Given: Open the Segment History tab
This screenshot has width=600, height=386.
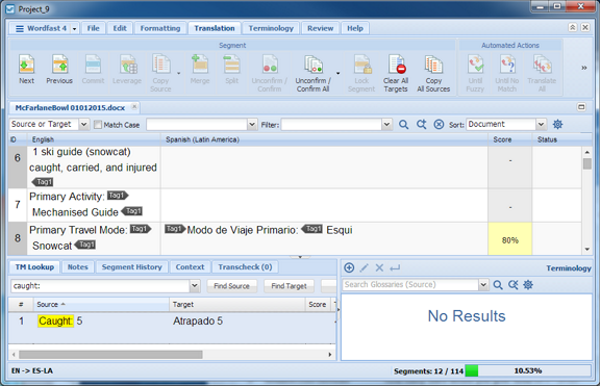Looking at the screenshot, I should click(x=132, y=267).
